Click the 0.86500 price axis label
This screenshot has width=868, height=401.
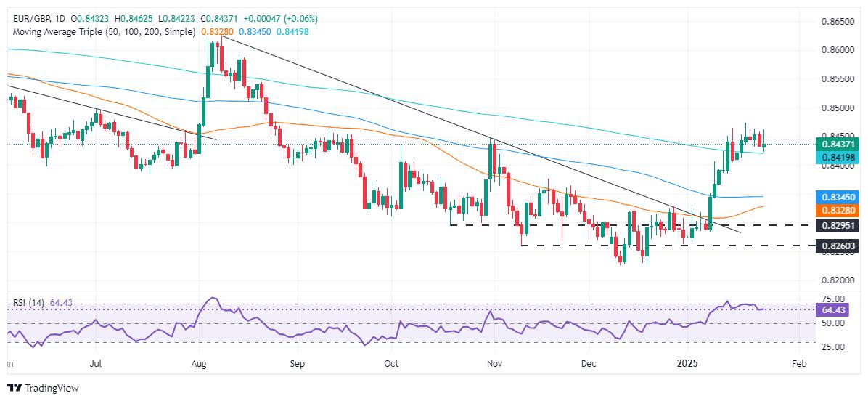point(837,22)
